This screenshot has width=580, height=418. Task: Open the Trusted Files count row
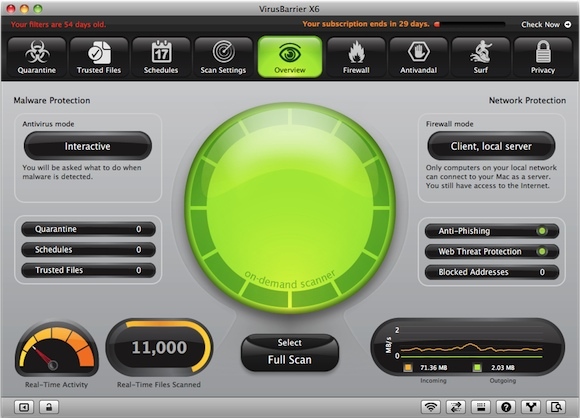pyautogui.click(x=88, y=270)
